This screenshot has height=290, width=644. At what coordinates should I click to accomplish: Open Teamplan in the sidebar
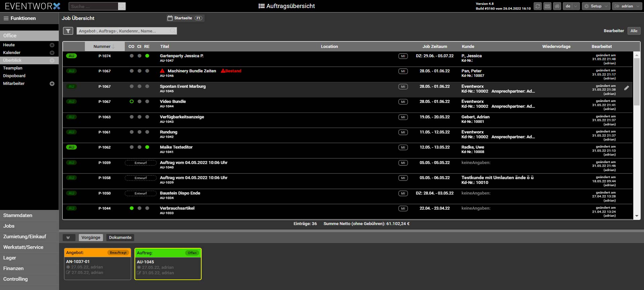[13, 68]
